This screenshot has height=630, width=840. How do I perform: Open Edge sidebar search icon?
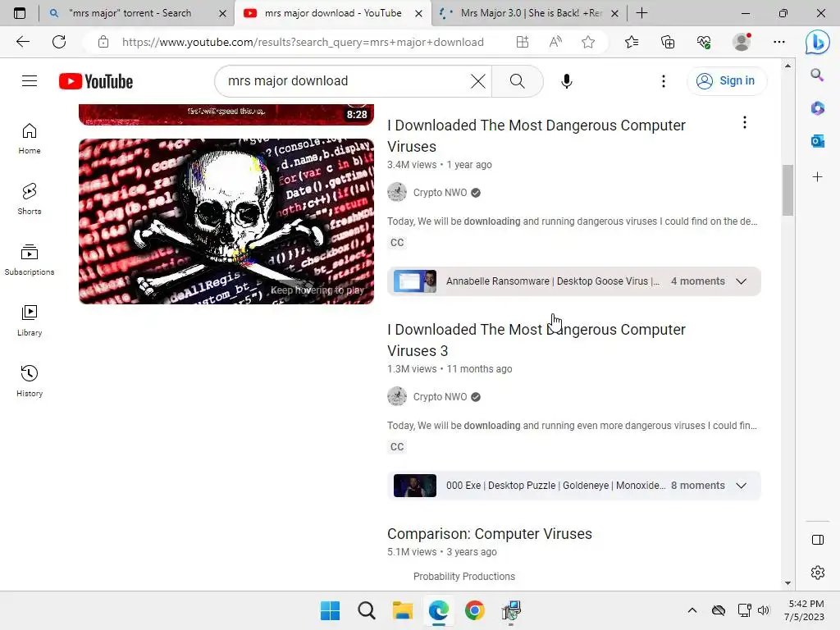coord(817,75)
